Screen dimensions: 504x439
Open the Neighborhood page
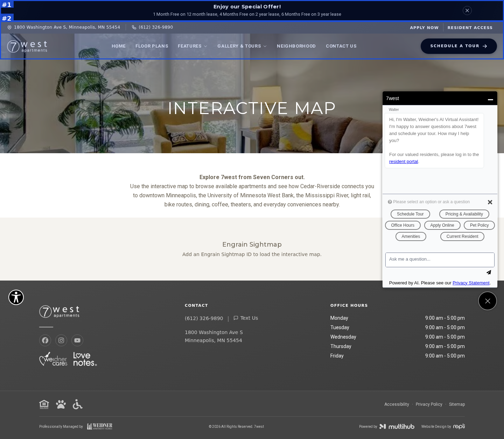(x=296, y=46)
